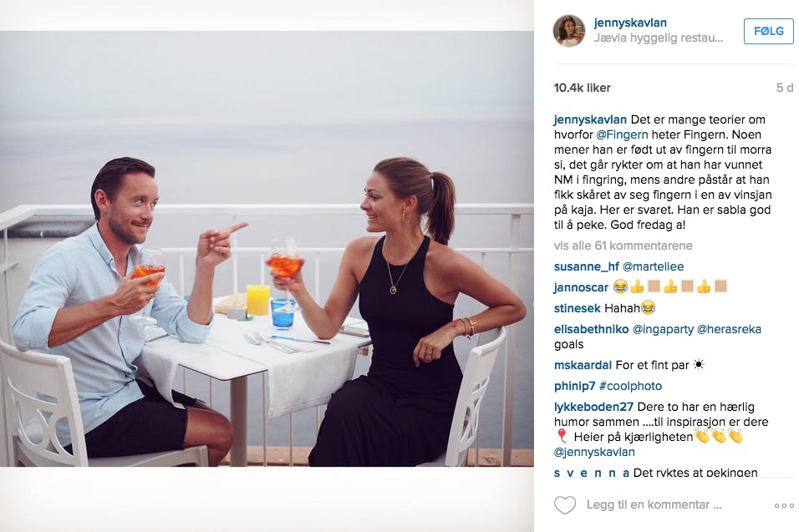The width and height of the screenshot is (799, 532).
Task: Open the @Fingern mention in caption
Action: click(x=622, y=135)
